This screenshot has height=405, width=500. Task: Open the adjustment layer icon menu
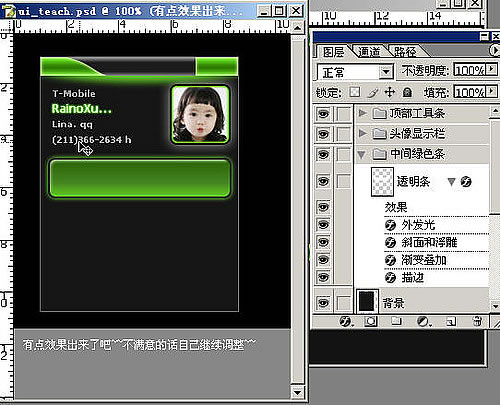coord(424,321)
